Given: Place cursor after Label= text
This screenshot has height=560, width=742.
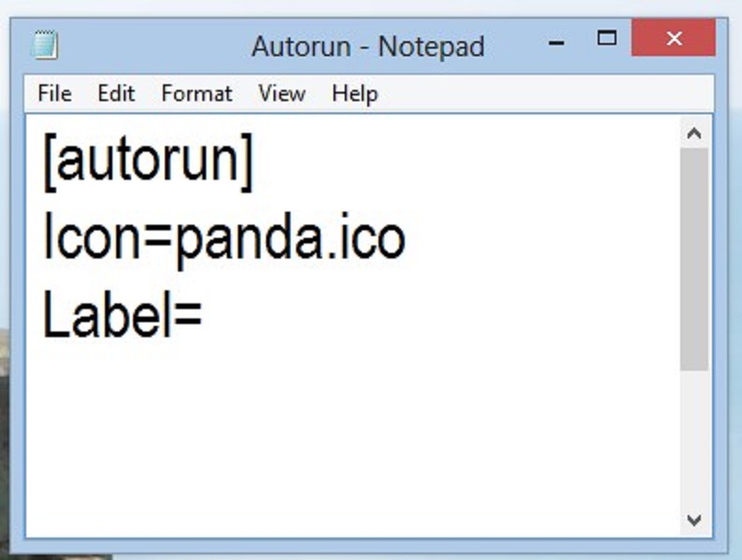Looking at the screenshot, I should point(204,315).
